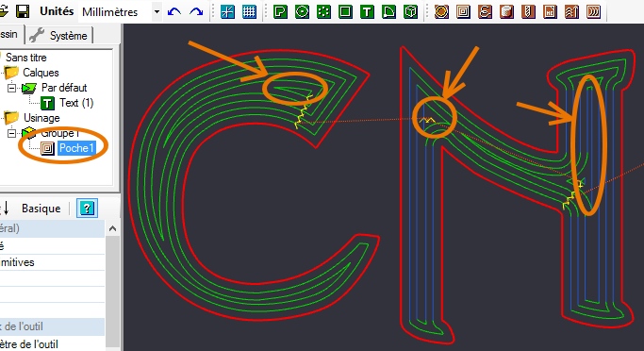Click the Open file folder icon
The image size is (644, 351).
[3, 11]
